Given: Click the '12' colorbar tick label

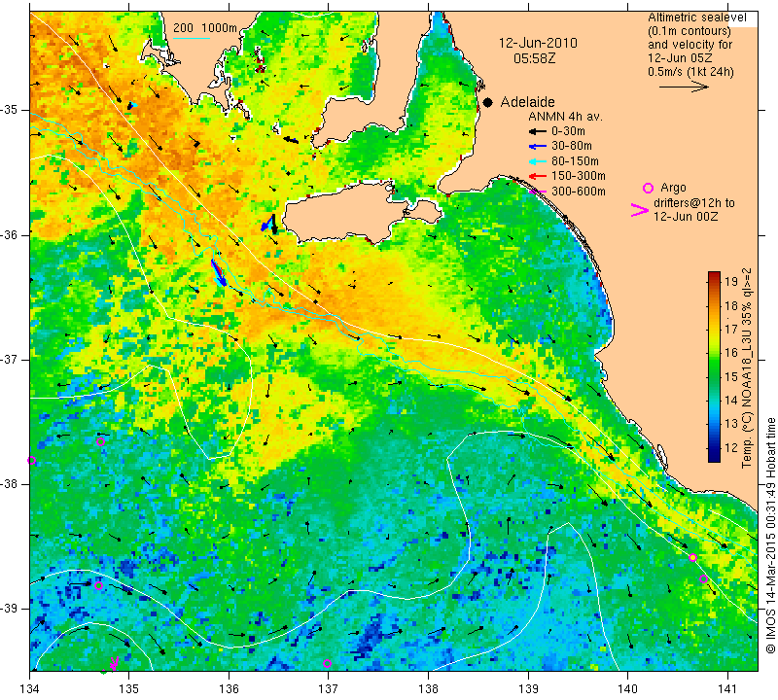Looking at the screenshot, I should [732, 447].
